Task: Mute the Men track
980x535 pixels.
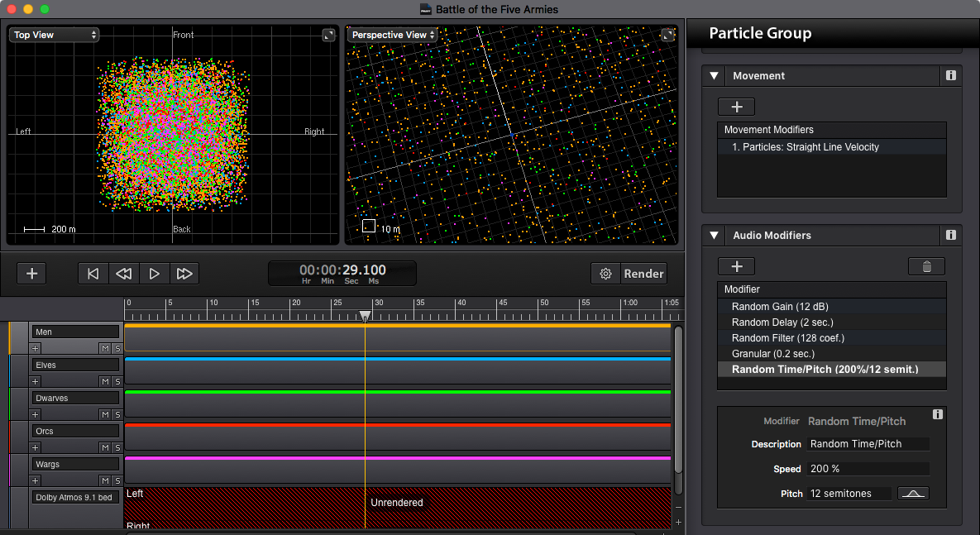Action: tap(103, 348)
